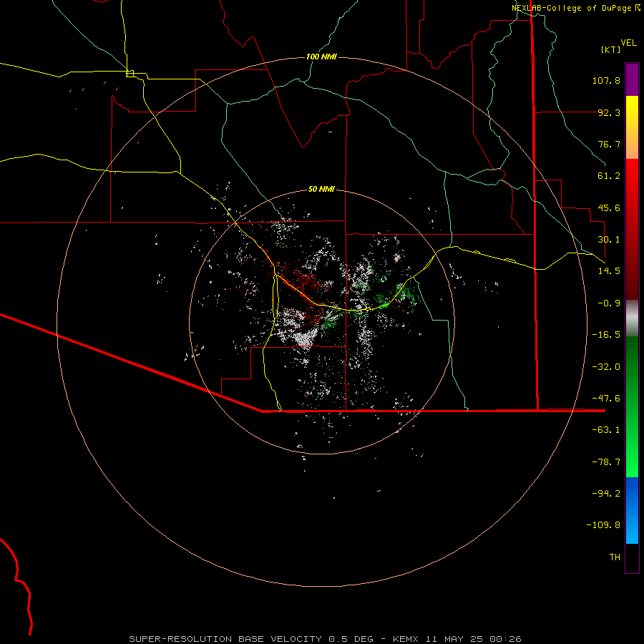This screenshot has height=644, width=644.
Task: Click the yellow-orange segment of color bar
Action: point(632,127)
